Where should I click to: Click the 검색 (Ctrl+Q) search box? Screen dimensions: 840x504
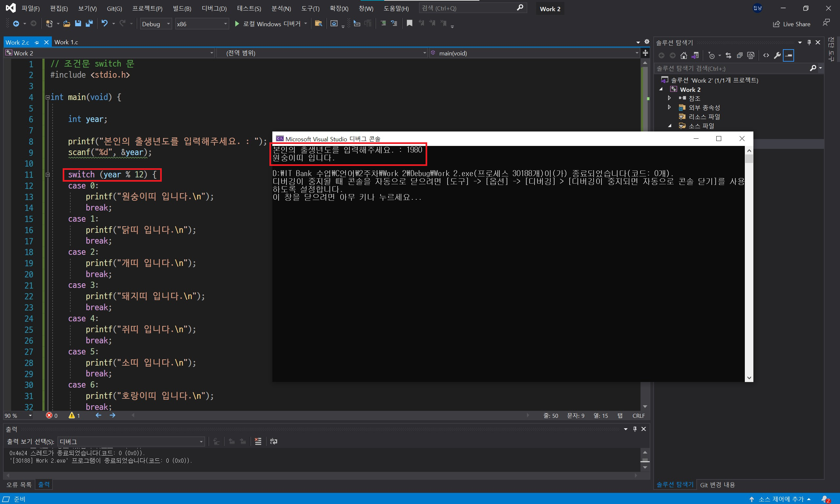point(468,8)
